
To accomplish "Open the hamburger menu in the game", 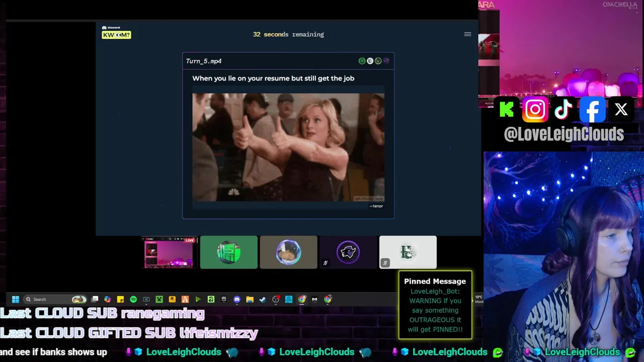I will point(467,34).
